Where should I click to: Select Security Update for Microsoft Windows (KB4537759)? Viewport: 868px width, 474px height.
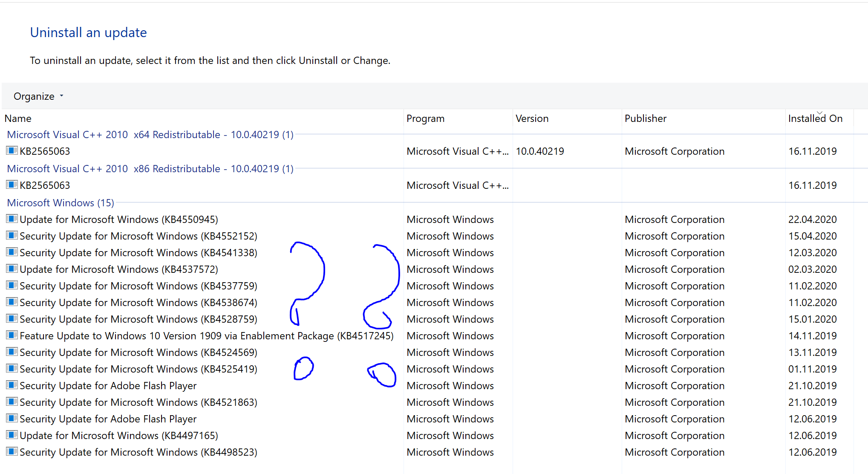[138, 286]
